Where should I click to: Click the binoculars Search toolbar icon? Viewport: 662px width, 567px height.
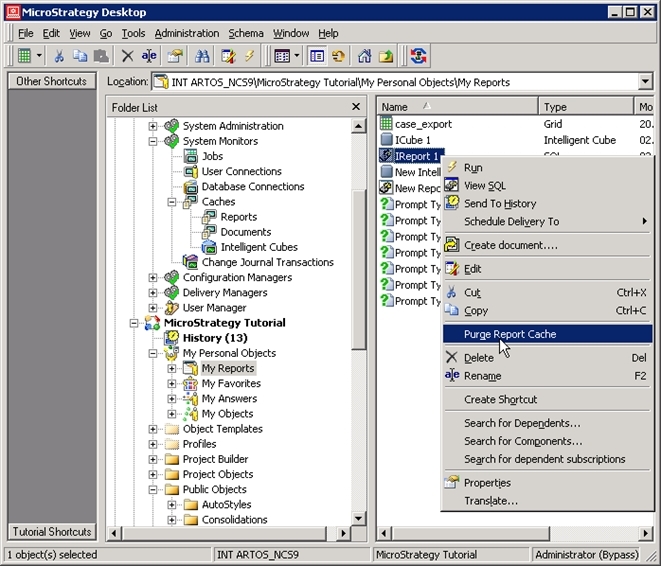coord(202,55)
